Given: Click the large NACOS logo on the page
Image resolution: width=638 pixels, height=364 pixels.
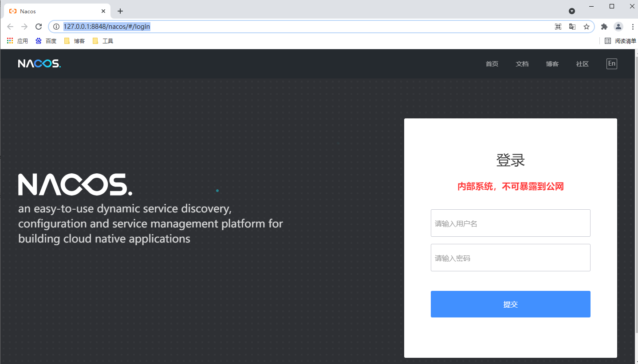Looking at the screenshot, I should tap(75, 184).
